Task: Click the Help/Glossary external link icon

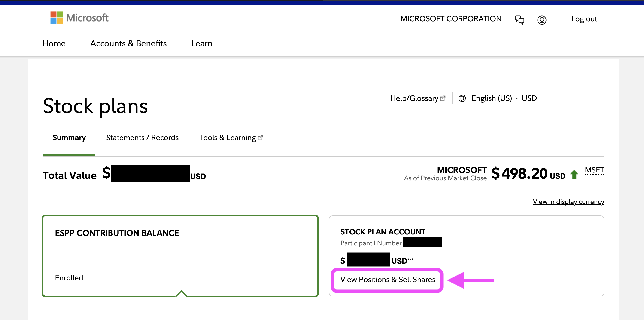Action: (443, 98)
